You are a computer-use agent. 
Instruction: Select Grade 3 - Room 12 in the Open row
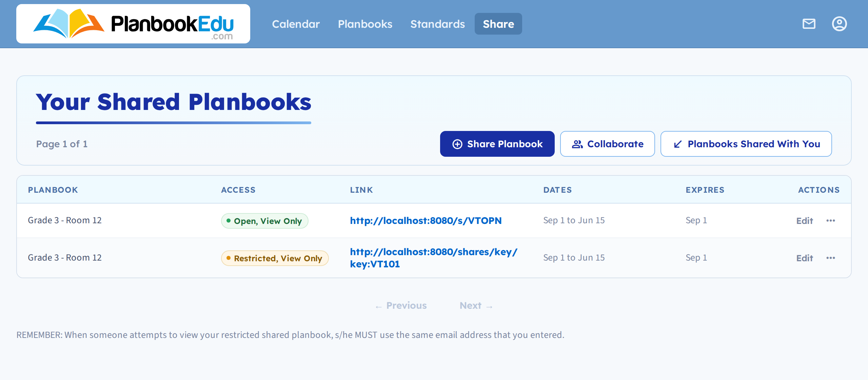[65, 220]
